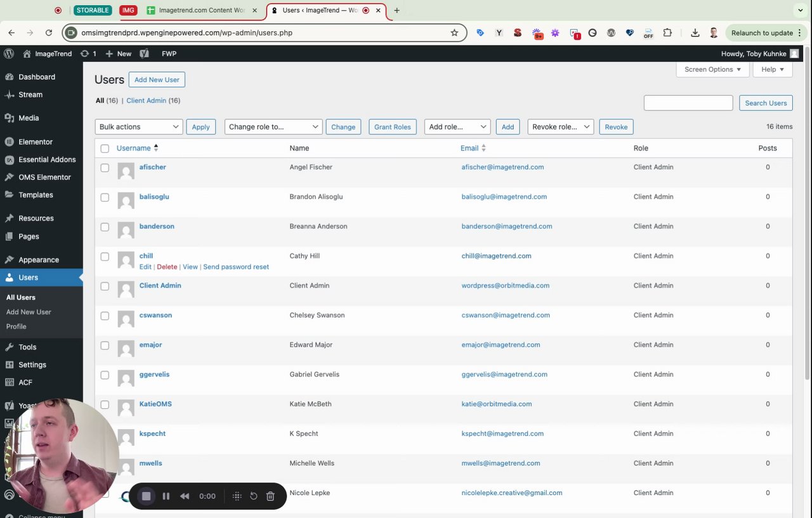Check the box for user balisoglu
The image size is (812, 518).
[105, 197]
